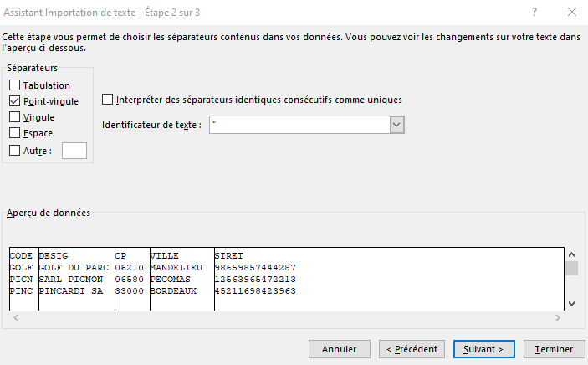Proceed with the Suivant button
The height and width of the screenshot is (365, 588).
click(483, 349)
